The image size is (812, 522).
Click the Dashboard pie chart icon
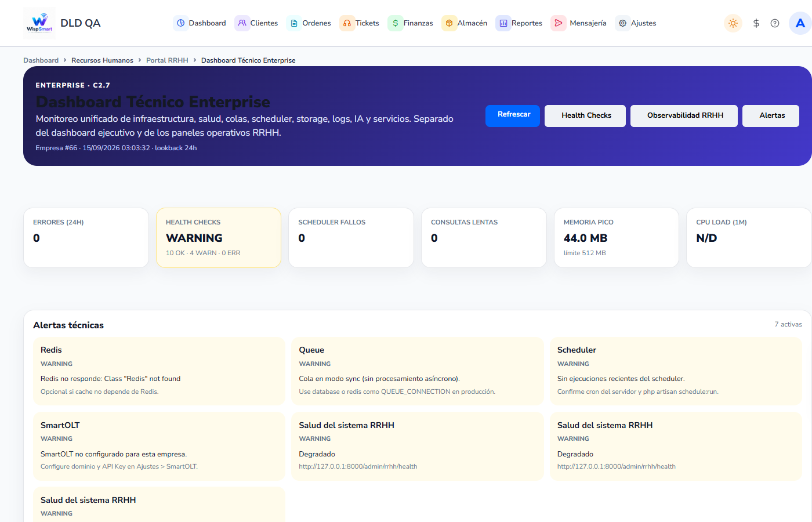point(181,23)
